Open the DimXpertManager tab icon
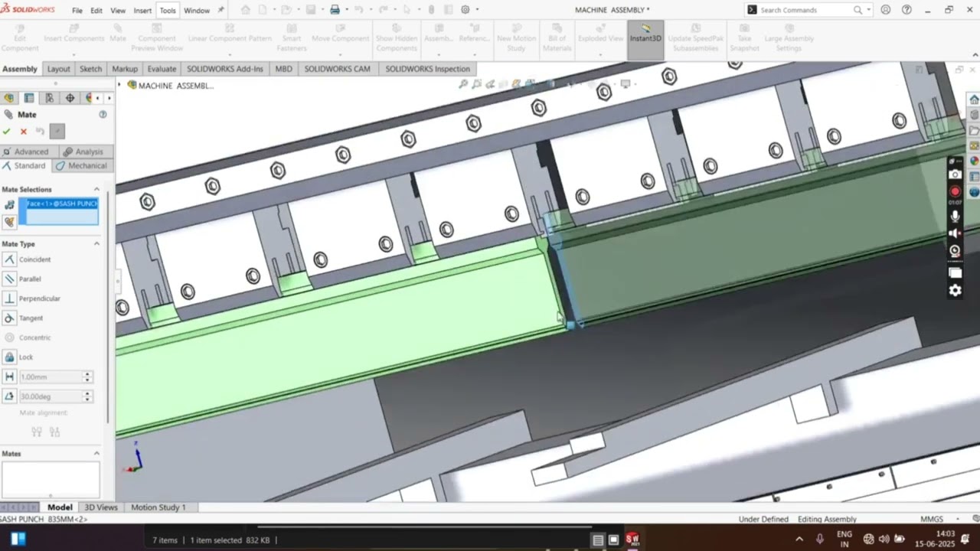The width and height of the screenshot is (980, 551). (70, 98)
